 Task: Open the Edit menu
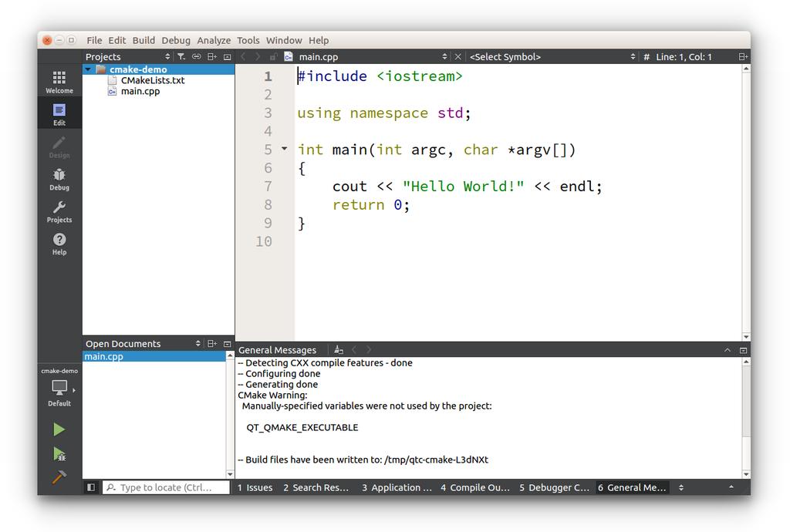pos(117,40)
